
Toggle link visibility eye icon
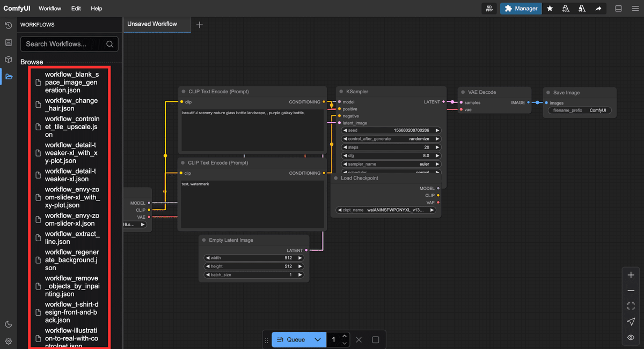(631, 337)
